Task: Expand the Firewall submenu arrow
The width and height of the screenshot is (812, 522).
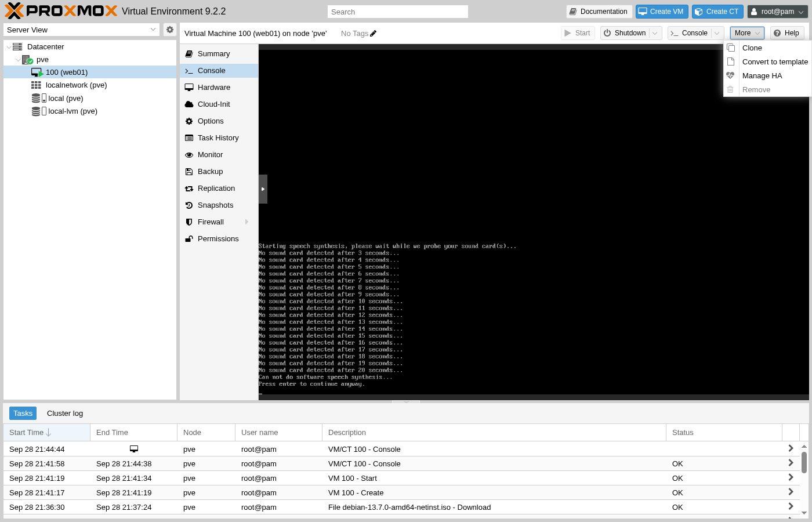Action: (x=247, y=222)
